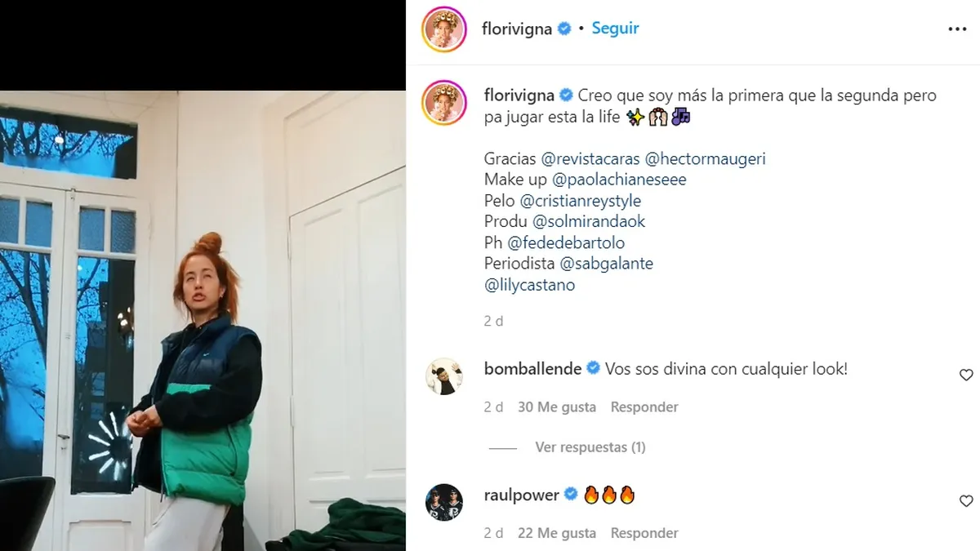Reply to raulpower's comment via Responder

coord(644,533)
